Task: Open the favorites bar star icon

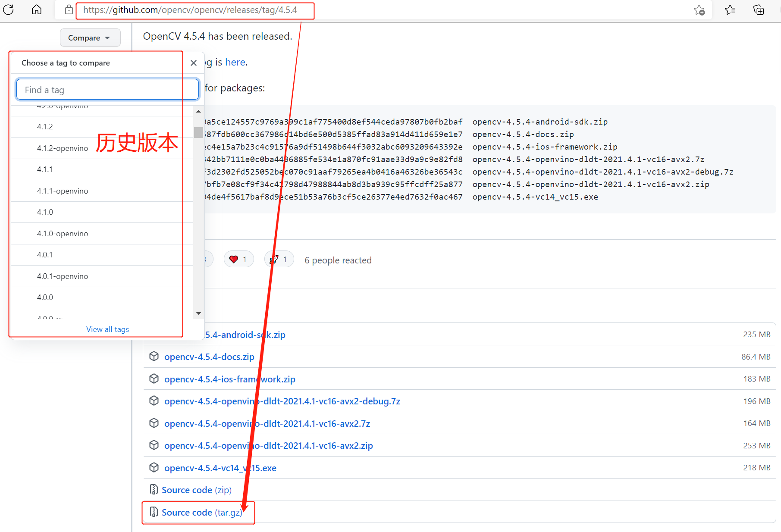Action: 730,9
